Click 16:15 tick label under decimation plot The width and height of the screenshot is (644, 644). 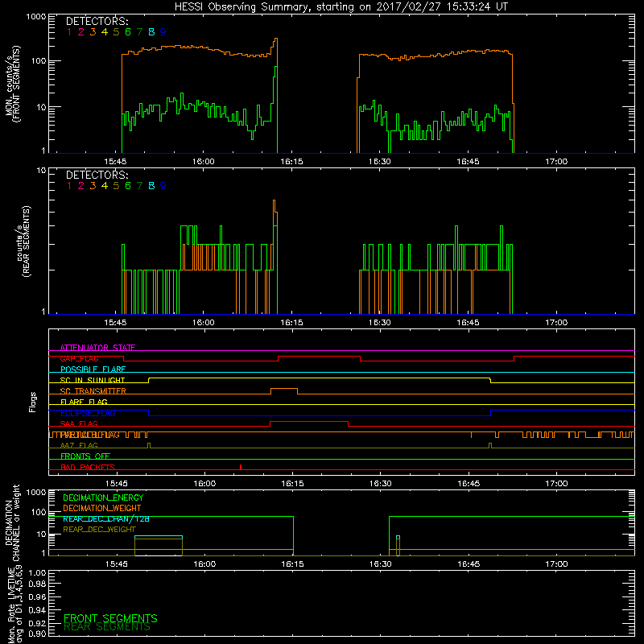click(292, 564)
